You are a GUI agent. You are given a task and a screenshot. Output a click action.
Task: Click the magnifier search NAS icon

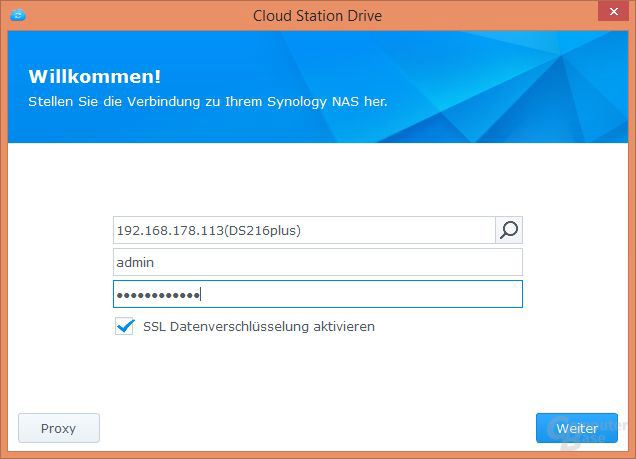509,230
